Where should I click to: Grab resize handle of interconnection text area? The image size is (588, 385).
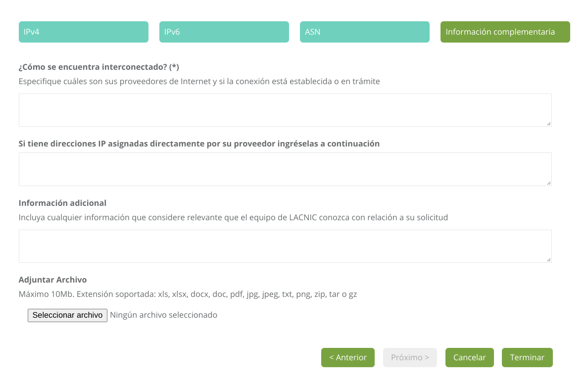click(549, 124)
